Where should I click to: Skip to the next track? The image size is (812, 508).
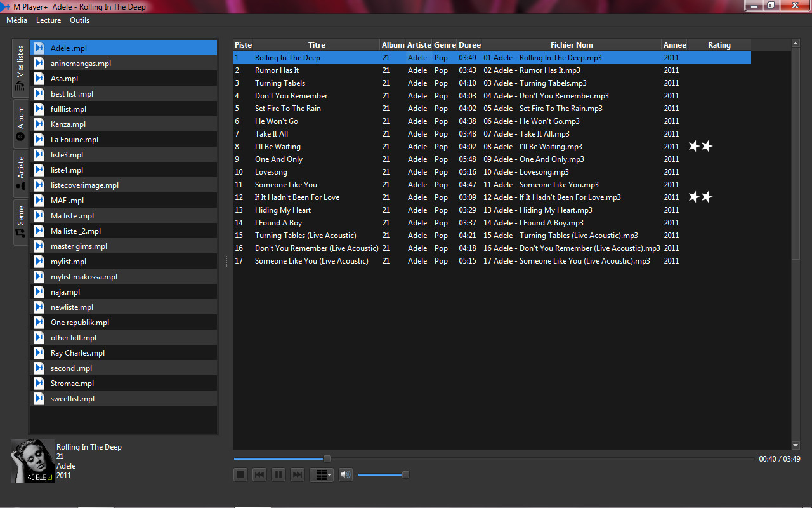tap(298, 474)
